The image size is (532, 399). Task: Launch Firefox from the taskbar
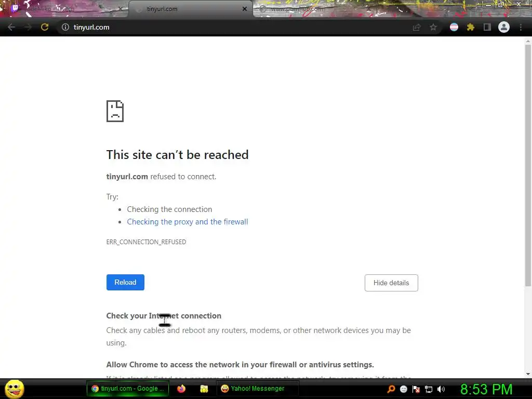[x=181, y=389]
